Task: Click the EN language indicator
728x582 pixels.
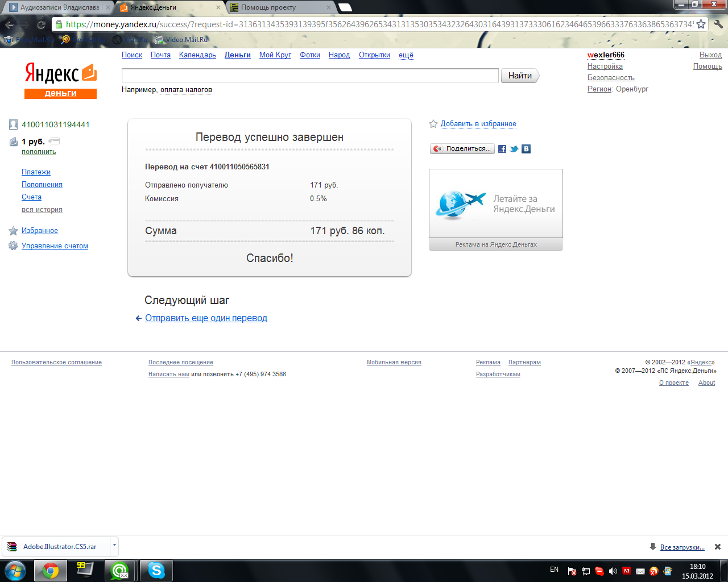Action: [x=554, y=569]
